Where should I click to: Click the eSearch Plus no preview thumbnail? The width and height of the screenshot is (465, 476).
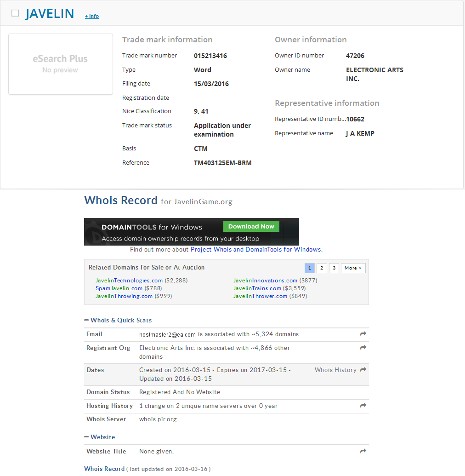[x=61, y=64]
